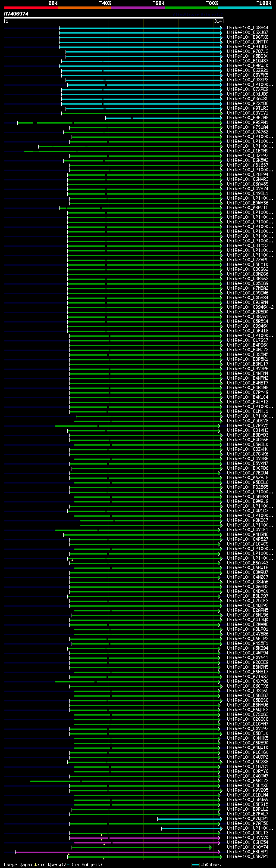Select hit label UniRef100_C5YFK5

[x=248, y=75]
